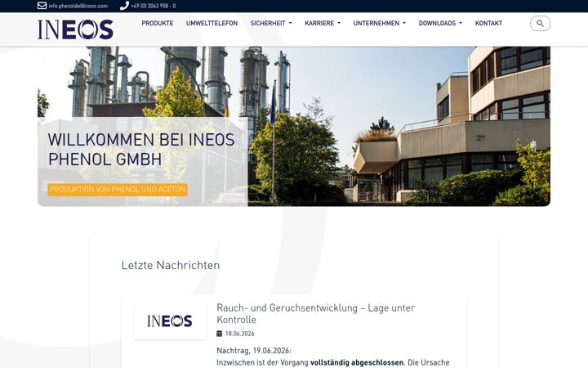Click the bold vollständig abgeschlossen text
This screenshot has height=368, width=588.
click(357, 362)
